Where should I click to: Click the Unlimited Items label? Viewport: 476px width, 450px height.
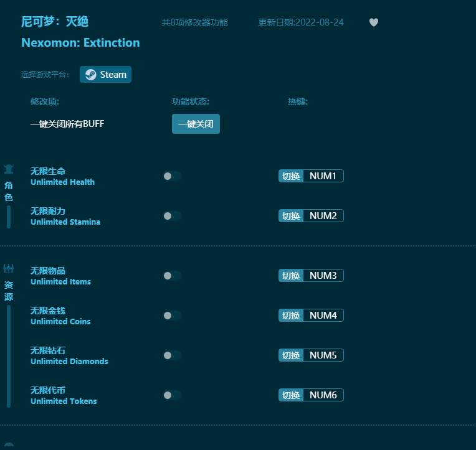click(60, 282)
